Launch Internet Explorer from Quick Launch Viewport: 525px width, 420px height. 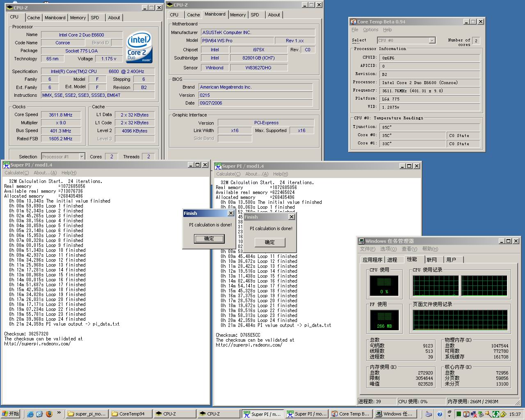pyautogui.click(x=30, y=414)
